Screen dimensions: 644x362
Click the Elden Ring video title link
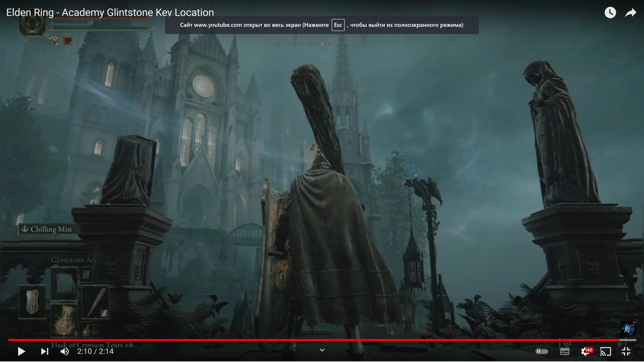pyautogui.click(x=110, y=12)
